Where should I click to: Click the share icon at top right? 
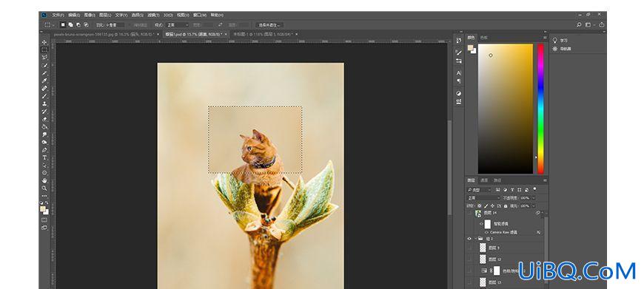(x=602, y=25)
